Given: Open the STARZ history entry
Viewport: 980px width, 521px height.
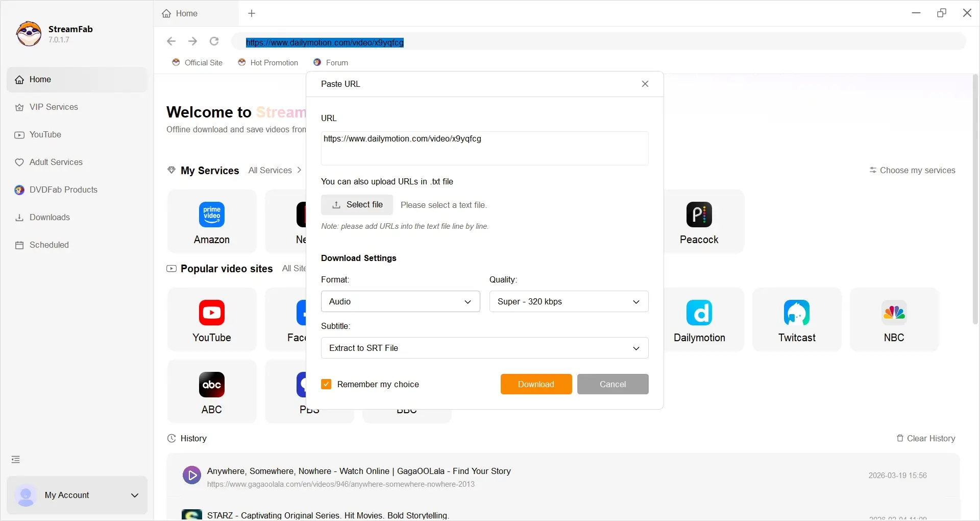Looking at the screenshot, I should point(328,515).
